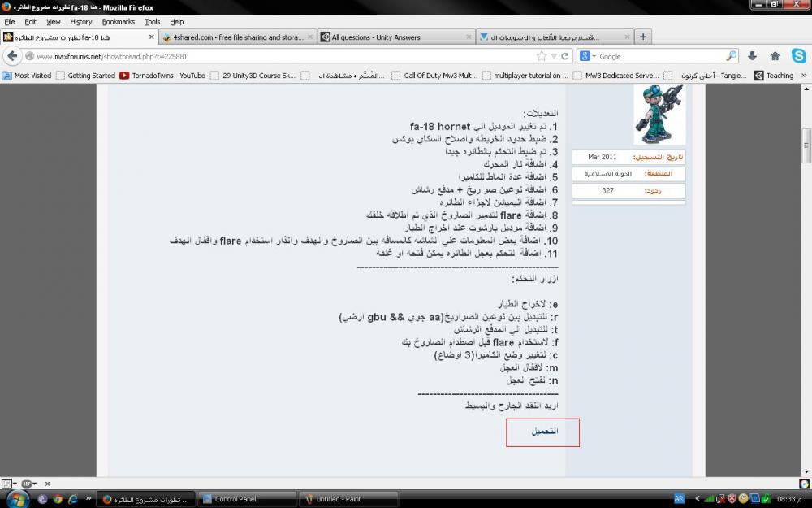Launch Chrome from quick launch
Viewport: 812px width, 508px height.
pyautogui.click(x=58, y=499)
